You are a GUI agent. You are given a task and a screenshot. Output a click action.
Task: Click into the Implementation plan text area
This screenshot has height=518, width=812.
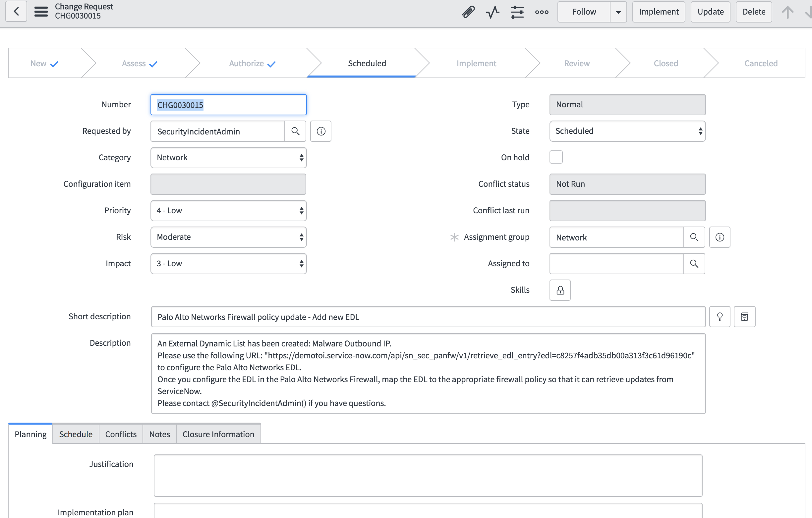(428, 511)
